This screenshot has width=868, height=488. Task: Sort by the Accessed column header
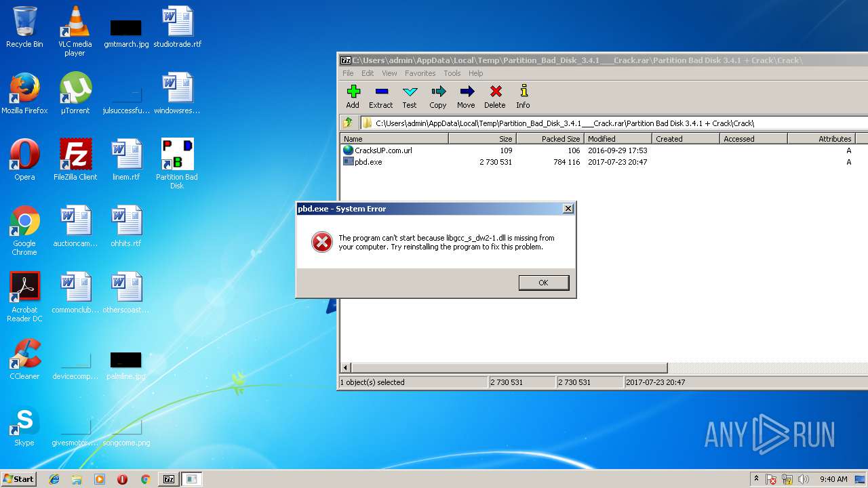(x=753, y=138)
